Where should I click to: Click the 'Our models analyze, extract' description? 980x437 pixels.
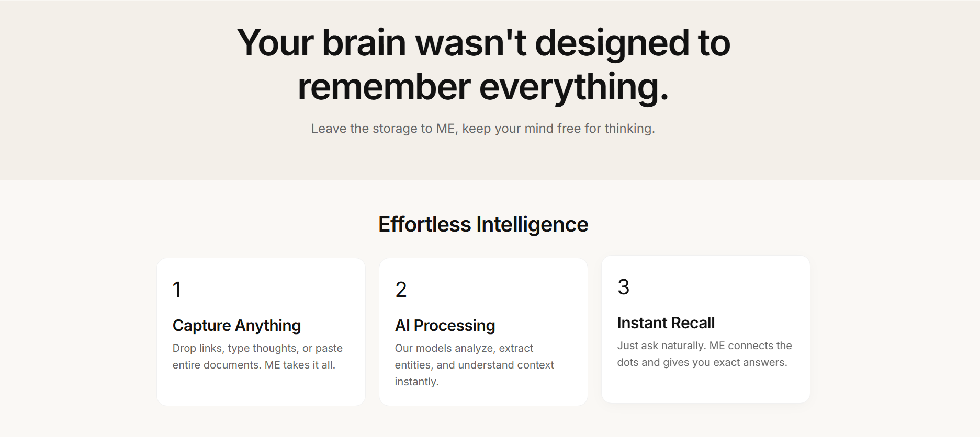(x=474, y=365)
